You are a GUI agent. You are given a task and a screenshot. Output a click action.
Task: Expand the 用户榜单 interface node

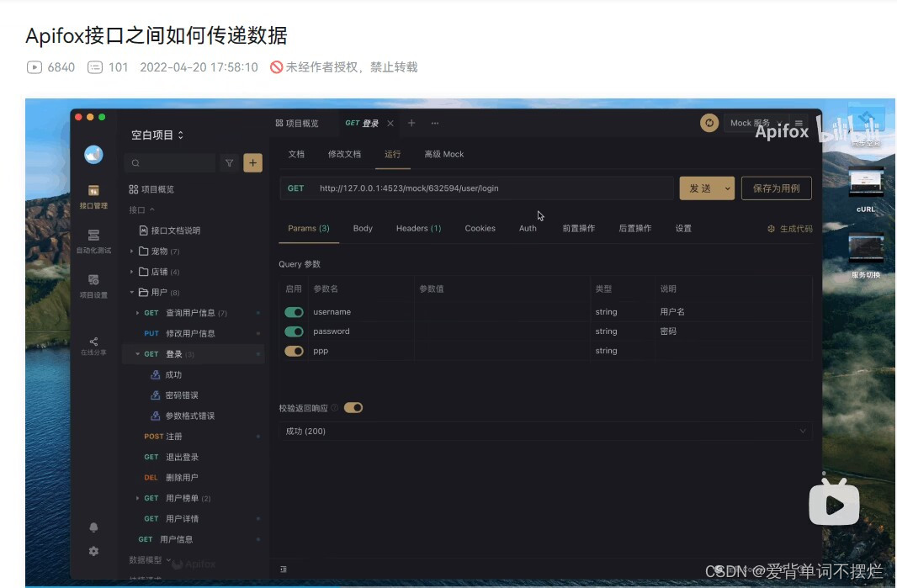pyautogui.click(x=137, y=498)
